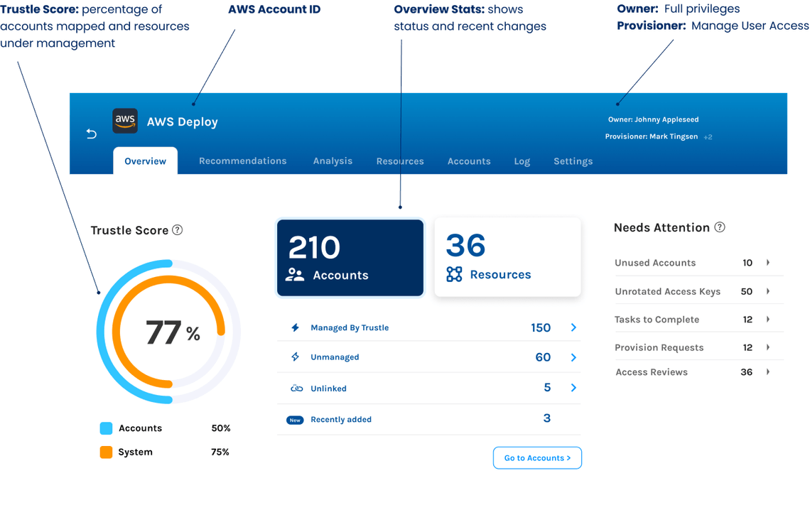Click the Unlinked count 5
810x532 pixels.
547,387
